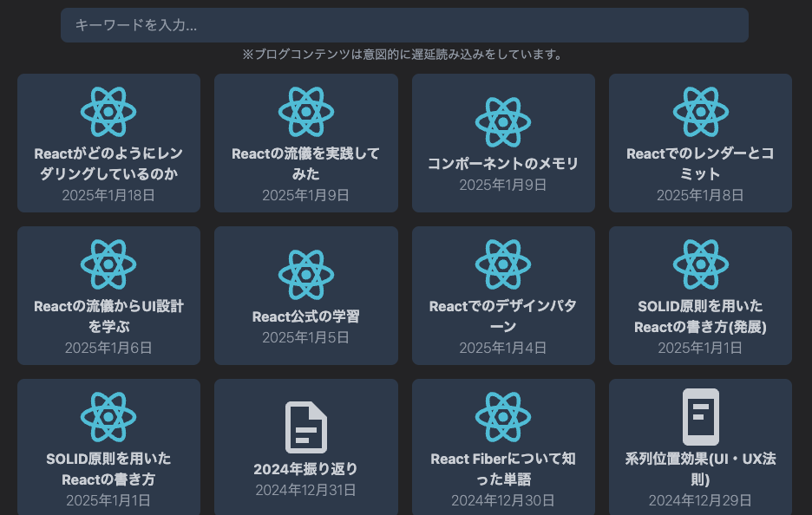Image resolution: width=812 pixels, height=515 pixels.
Task: Click React icon above 'Reactでのレンダーとコミット'
Action: point(700,112)
